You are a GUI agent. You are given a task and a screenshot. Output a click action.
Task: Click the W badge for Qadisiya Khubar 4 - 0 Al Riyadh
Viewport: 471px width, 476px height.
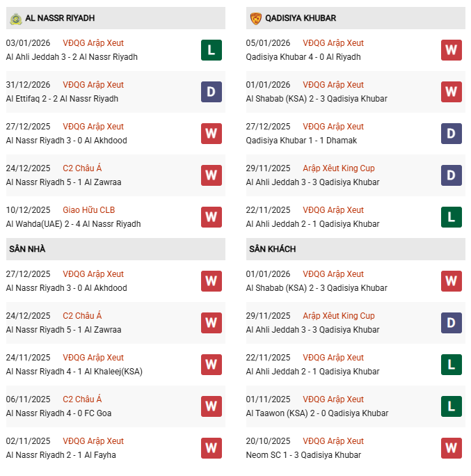point(452,50)
